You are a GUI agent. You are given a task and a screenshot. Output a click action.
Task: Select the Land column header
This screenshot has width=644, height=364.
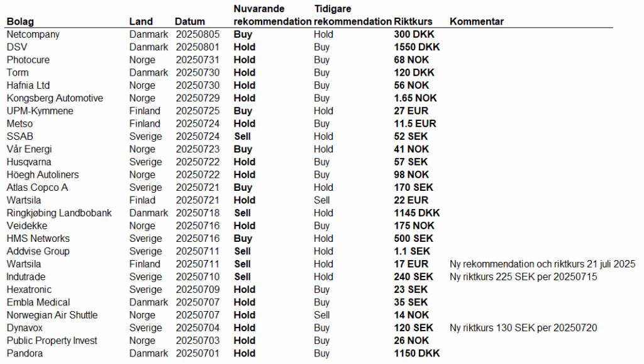tap(141, 21)
